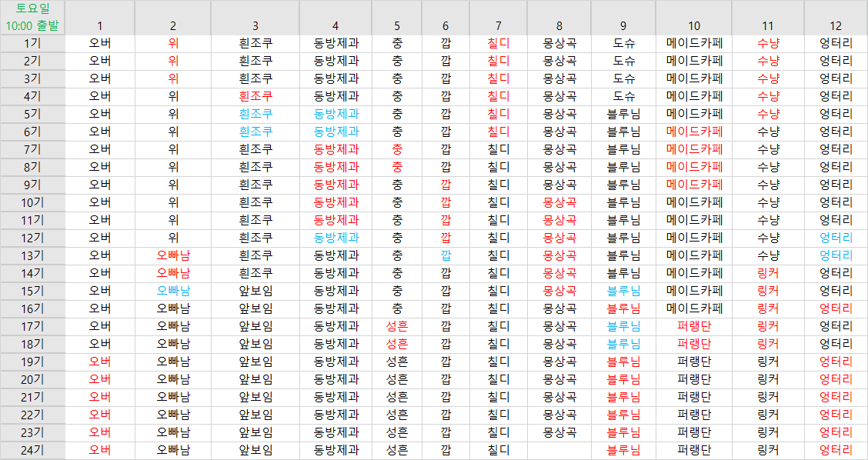
Task: Click the blue 동방제과 cell in row 12기
Action: pos(336,238)
